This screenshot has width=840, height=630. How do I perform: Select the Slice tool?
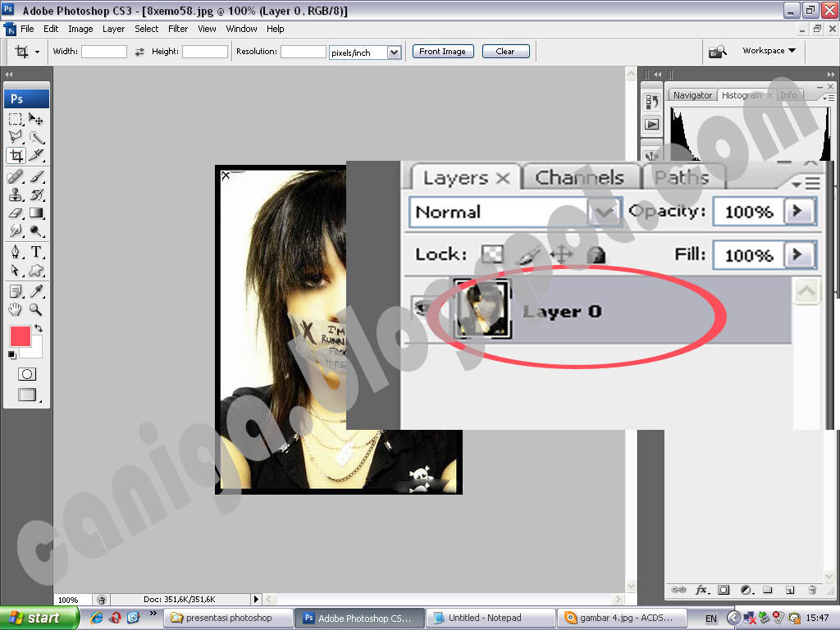(x=36, y=155)
